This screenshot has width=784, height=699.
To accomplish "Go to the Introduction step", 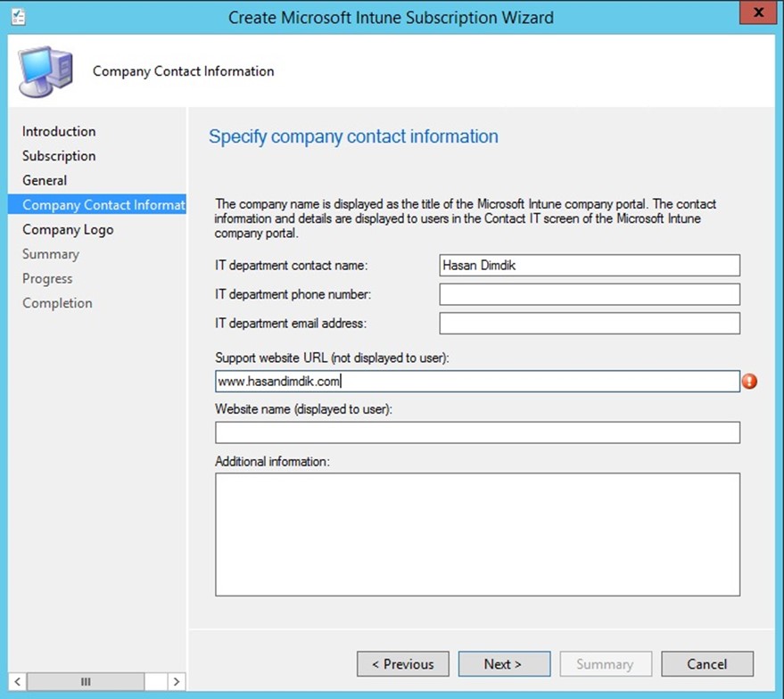I will click(x=59, y=131).
